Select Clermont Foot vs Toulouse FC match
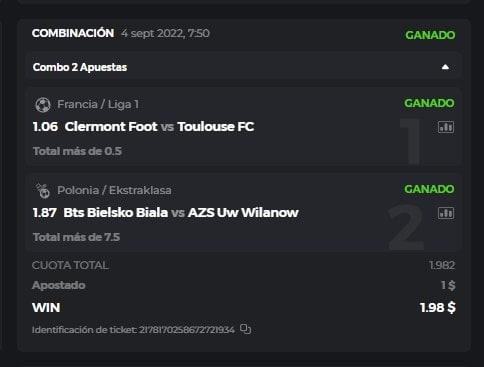The height and width of the screenshot is (367, 484). 159,127
